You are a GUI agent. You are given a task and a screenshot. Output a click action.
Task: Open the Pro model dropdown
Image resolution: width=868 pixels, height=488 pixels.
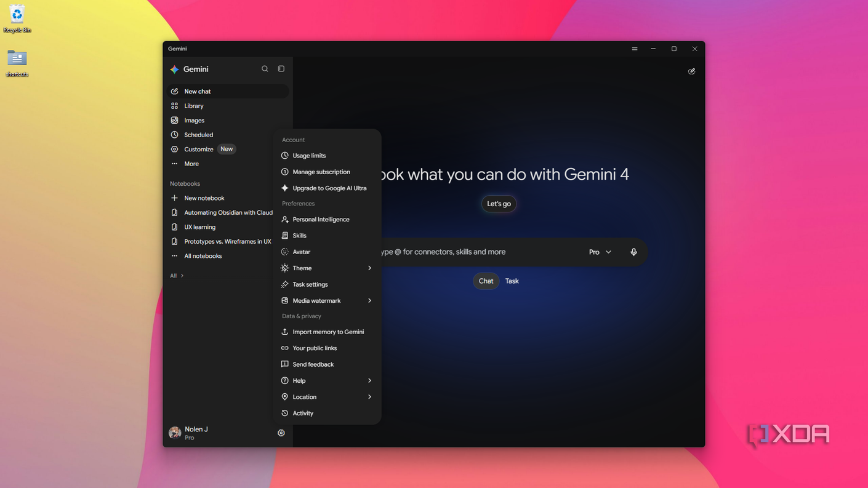[x=600, y=252]
